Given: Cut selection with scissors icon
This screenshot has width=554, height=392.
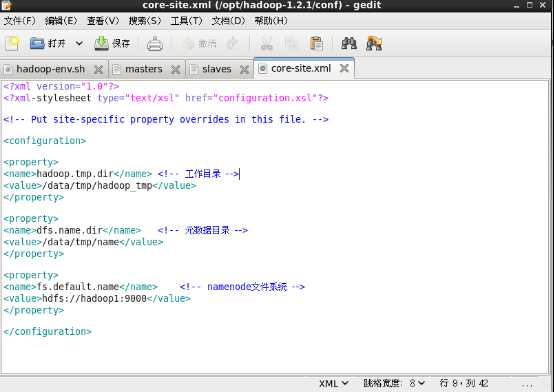Looking at the screenshot, I should [266, 44].
